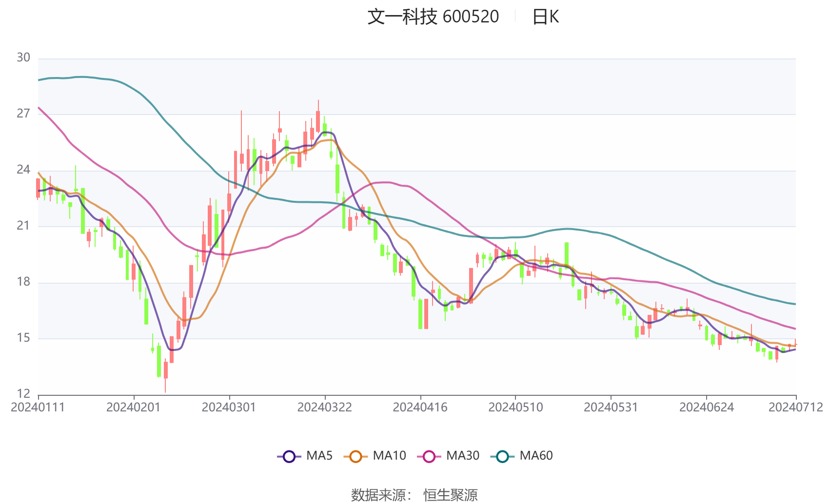829x504 pixels.
Task: Click the 20240712 x-axis date label
Action: (796, 407)
